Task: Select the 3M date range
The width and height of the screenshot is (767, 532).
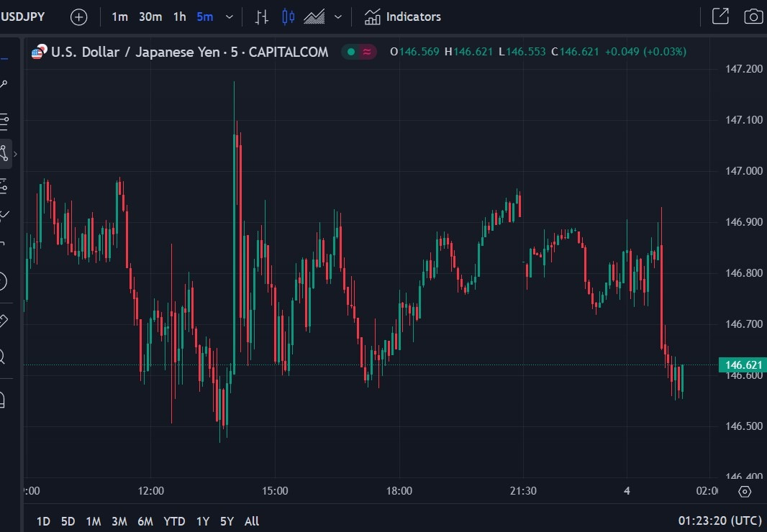Action: point(119,521)
